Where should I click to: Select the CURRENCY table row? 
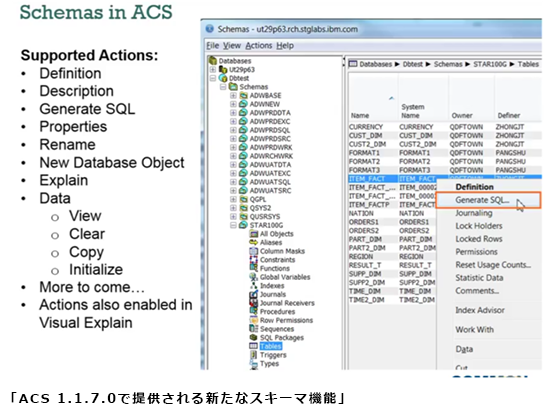coord(445,127)
